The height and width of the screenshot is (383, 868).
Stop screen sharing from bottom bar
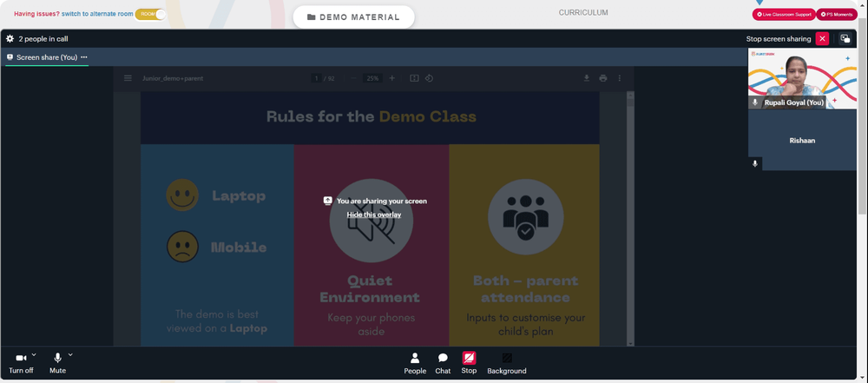[469, 363]
